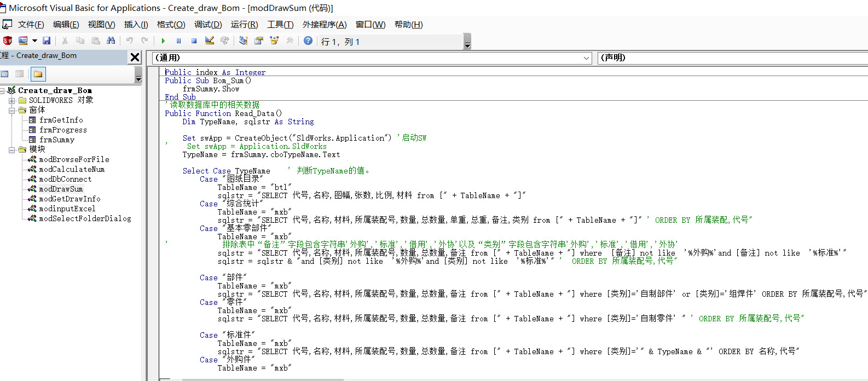Screen dimensions: 868x381
Task: Open the 工具(T) menu
Action: click(280, 25)
